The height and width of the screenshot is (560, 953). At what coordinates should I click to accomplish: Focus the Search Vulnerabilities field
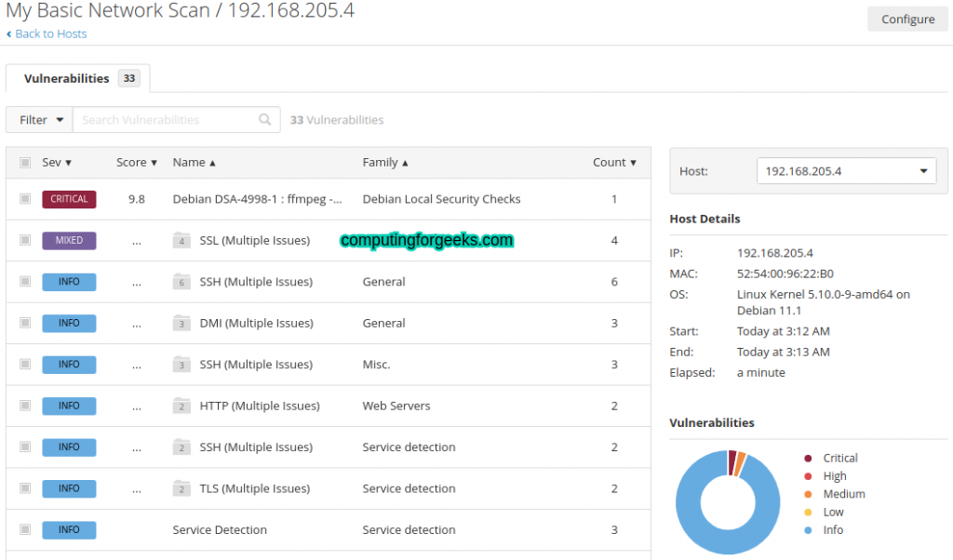point(166,120)
